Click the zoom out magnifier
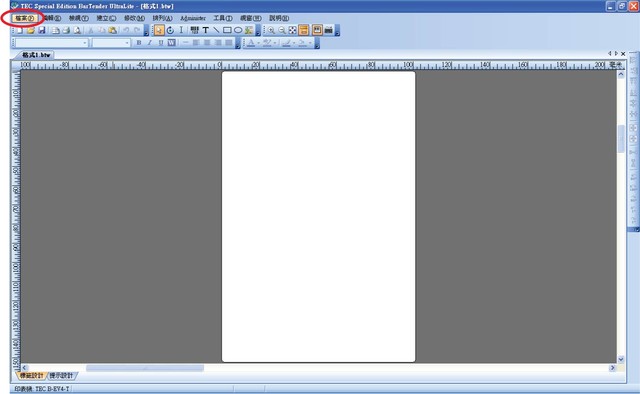Viewport: 640px width, 394px height. point(282,30)
